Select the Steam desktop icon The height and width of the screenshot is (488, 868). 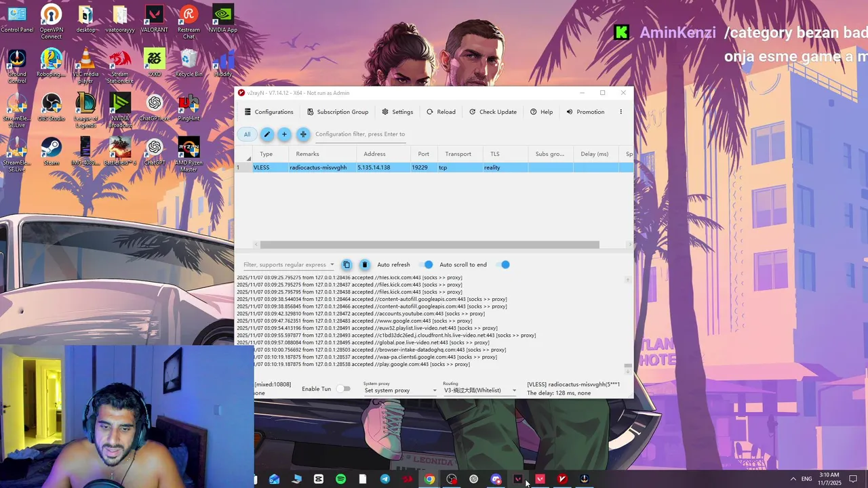tap(52, 151)
